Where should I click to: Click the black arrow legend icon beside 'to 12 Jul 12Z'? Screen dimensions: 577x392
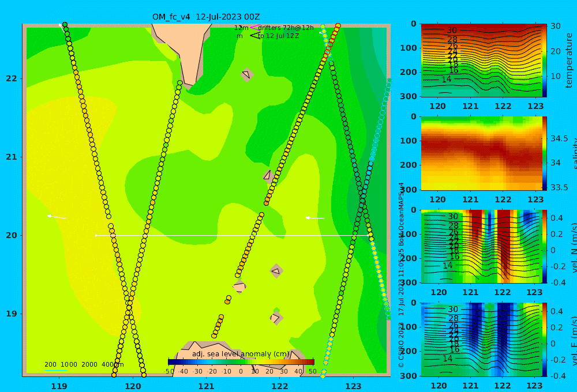tap(254, 36)
